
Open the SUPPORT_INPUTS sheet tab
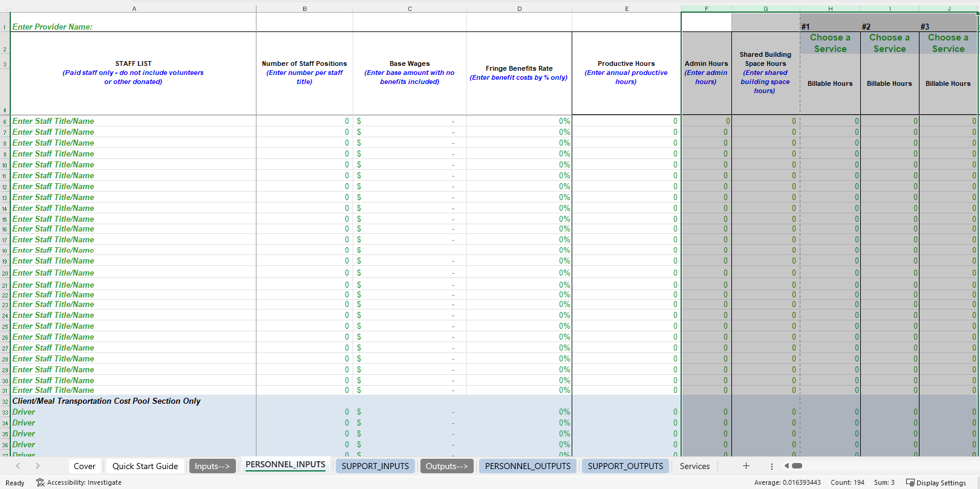click(x=375, y=466)
